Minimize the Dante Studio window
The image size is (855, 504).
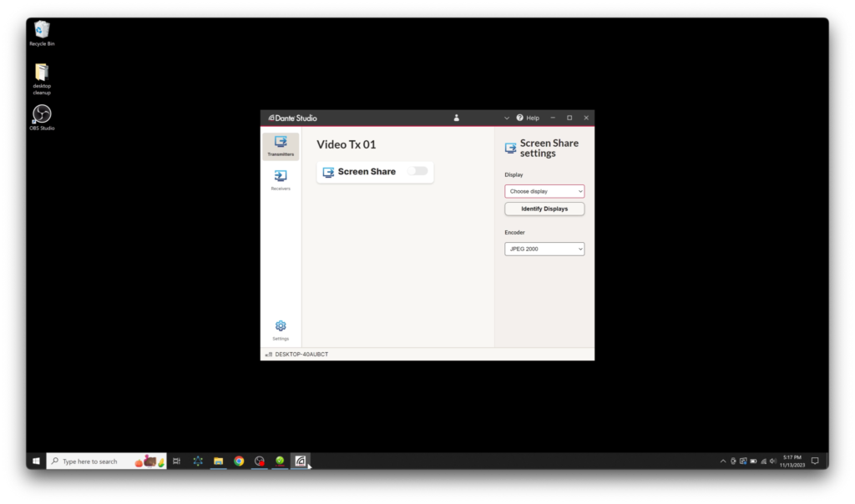click(x=553, y=118)
